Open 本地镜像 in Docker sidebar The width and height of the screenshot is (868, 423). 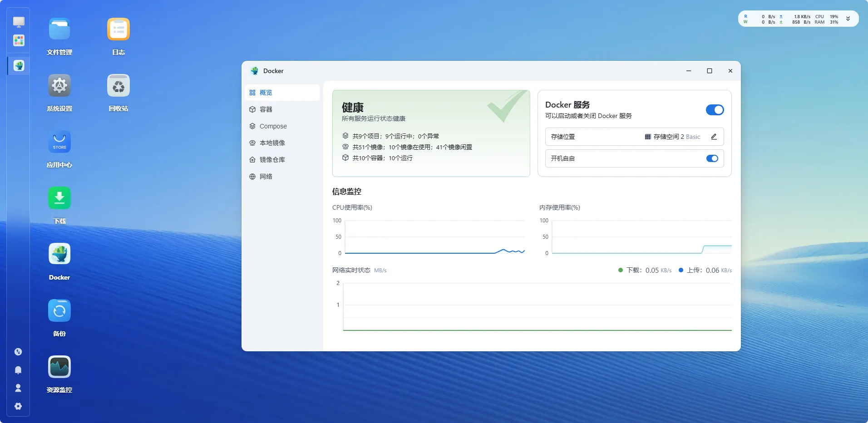[x=282, y=143]
